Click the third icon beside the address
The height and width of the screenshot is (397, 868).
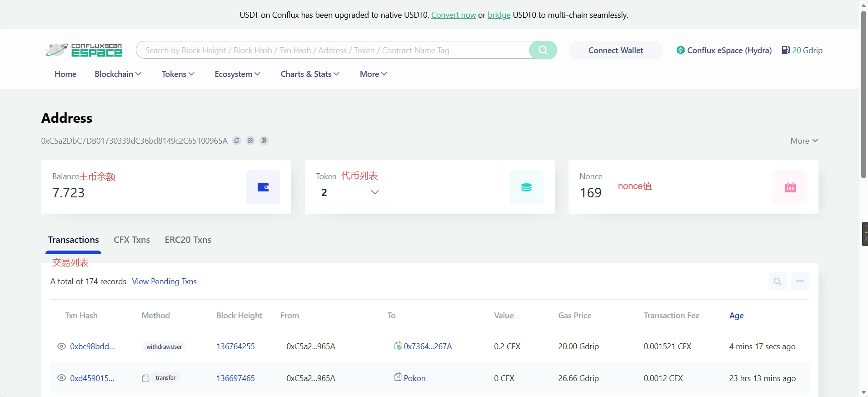tap(264, 141)
